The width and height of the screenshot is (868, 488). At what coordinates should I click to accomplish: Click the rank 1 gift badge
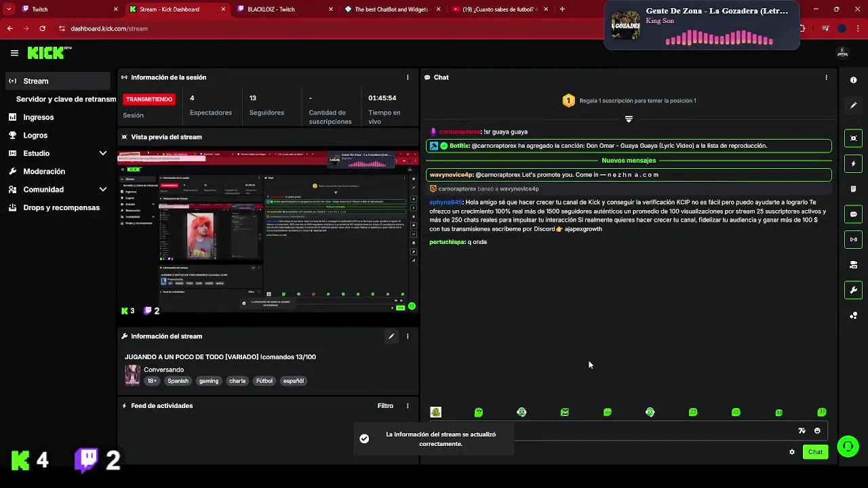point(569,101)
